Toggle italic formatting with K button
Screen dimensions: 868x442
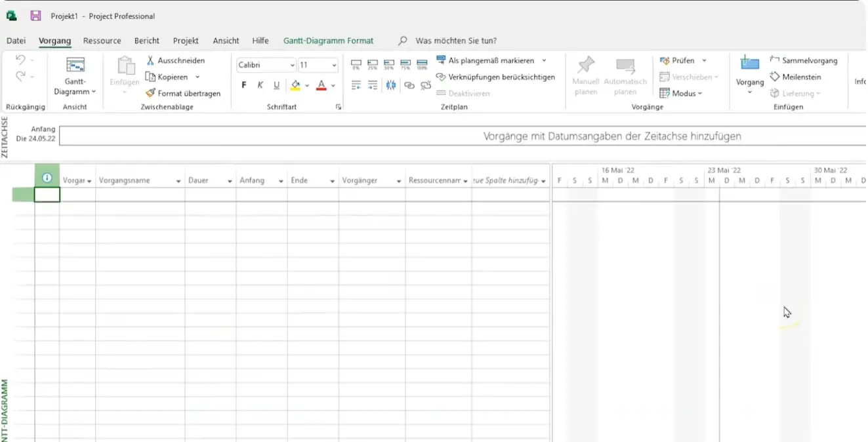coord(260,85)
